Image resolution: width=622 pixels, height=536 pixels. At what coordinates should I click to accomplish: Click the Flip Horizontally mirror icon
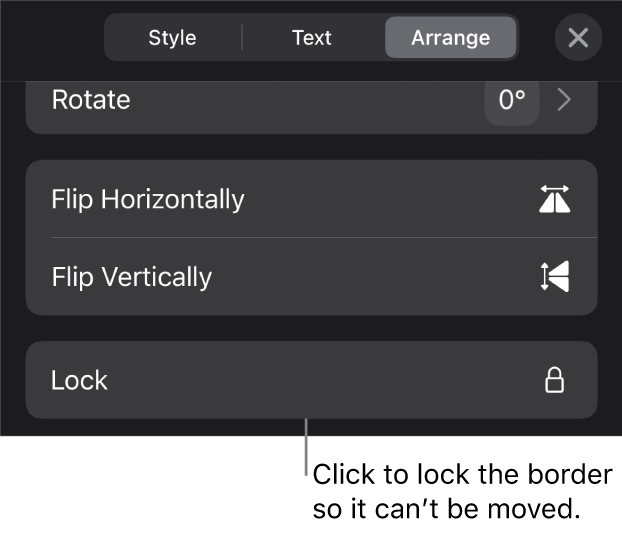pos(554,200)
